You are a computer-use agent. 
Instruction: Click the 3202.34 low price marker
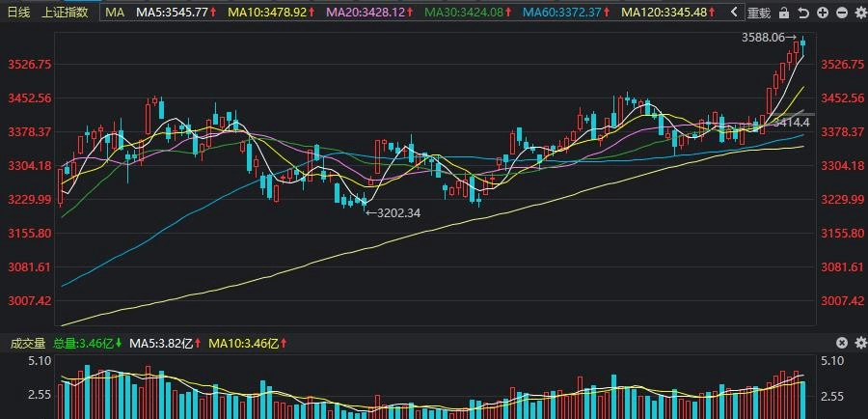[x=398, y=212]
